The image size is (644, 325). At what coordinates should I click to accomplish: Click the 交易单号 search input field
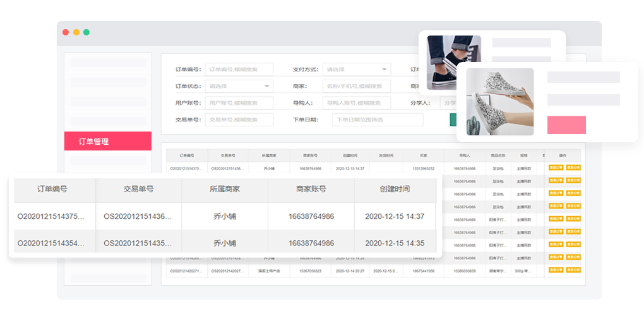[239, 120]
